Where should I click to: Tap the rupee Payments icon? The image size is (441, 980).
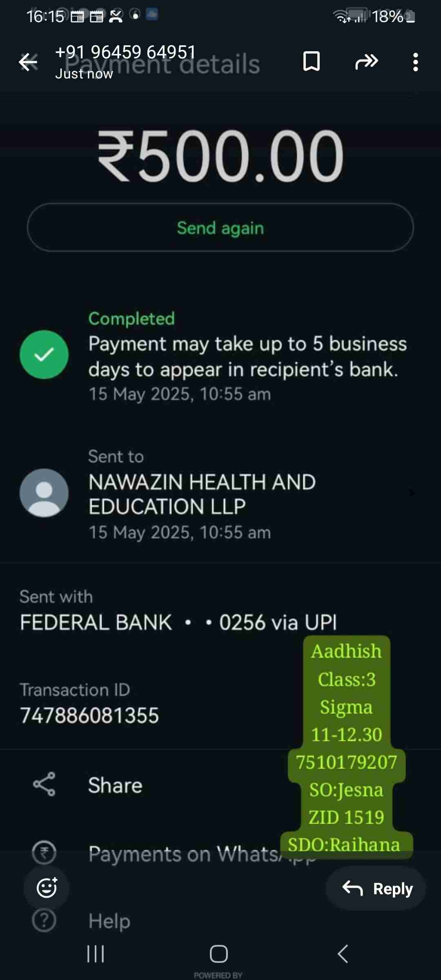(x=44, y=853)
